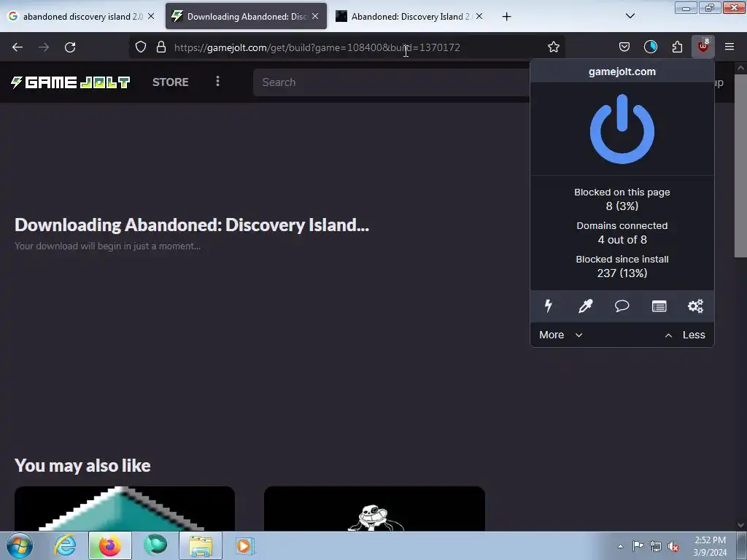Toggle the uBlock Origin power button
The image size is (747, 560).
(x=622, y=129)
